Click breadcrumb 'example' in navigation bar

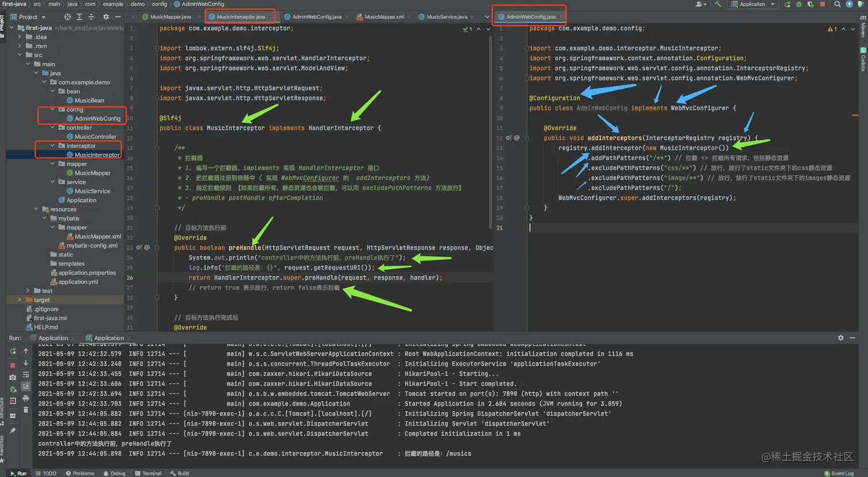(113, 4)
